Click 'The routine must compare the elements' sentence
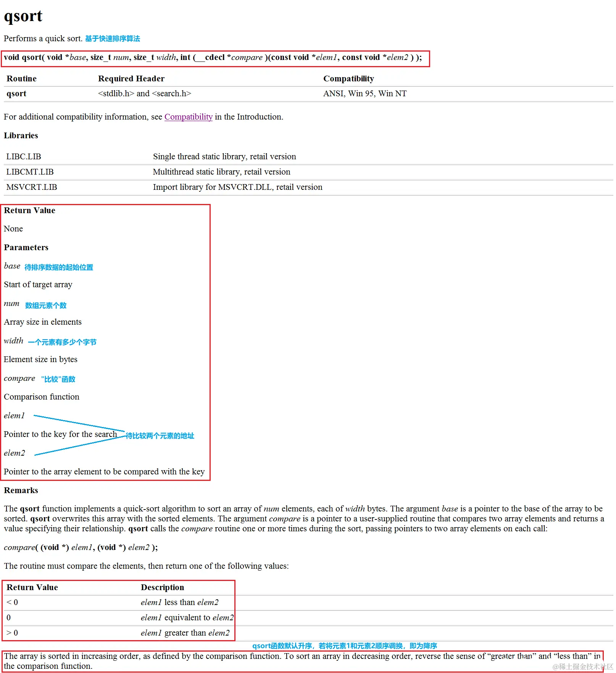616x673 pixels. pyautogui.click(x=146, y=566)
